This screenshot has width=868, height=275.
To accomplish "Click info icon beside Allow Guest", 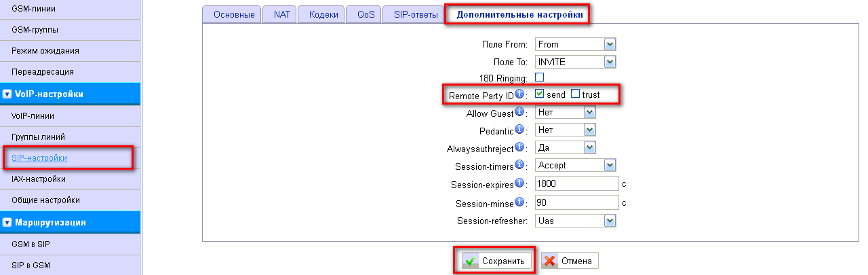I will pos(519,111).
